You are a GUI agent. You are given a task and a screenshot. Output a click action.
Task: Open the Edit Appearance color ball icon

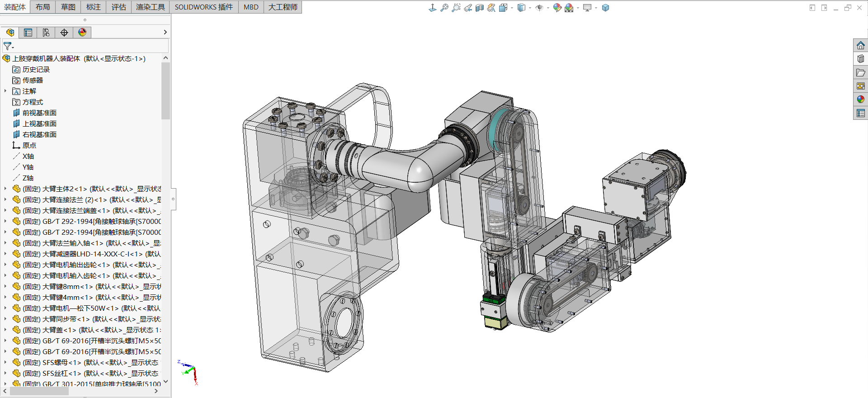pyautogui.click(x=557, y=8)
